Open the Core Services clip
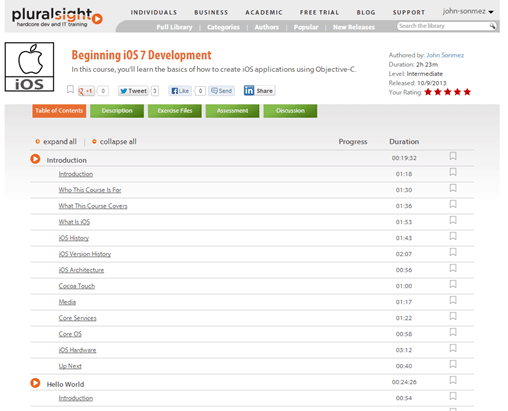This screenshot has width=508, height=411. 77,318
